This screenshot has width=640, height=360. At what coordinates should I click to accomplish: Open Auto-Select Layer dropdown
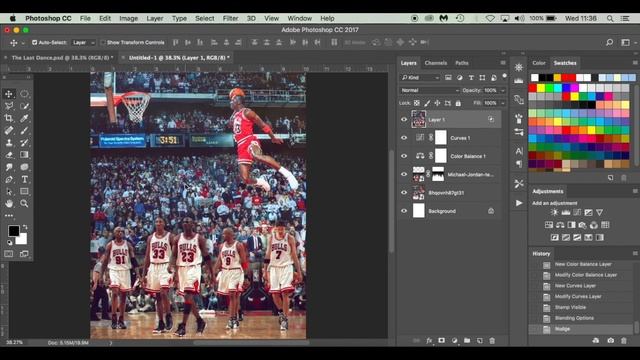click(x=83, y=42)
